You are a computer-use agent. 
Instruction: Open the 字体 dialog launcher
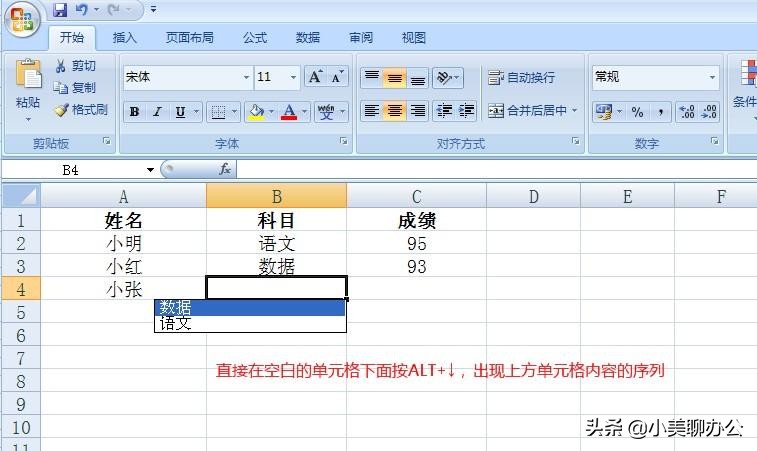[343, 141]
